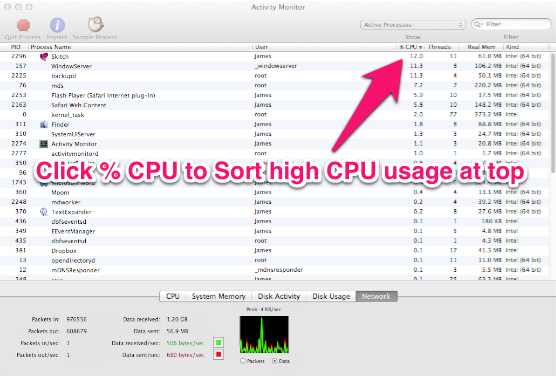Select the backupd process row

click(x=275, y=76)
